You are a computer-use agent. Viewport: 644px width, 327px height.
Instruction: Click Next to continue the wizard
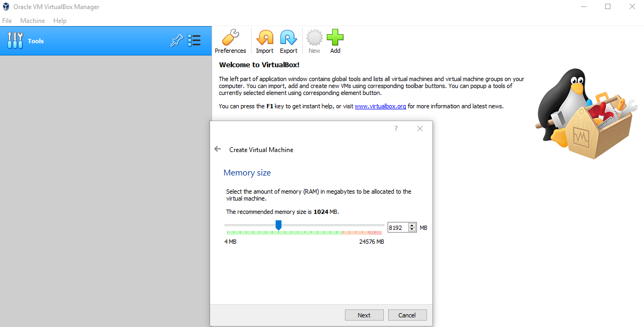click(364, 315)
